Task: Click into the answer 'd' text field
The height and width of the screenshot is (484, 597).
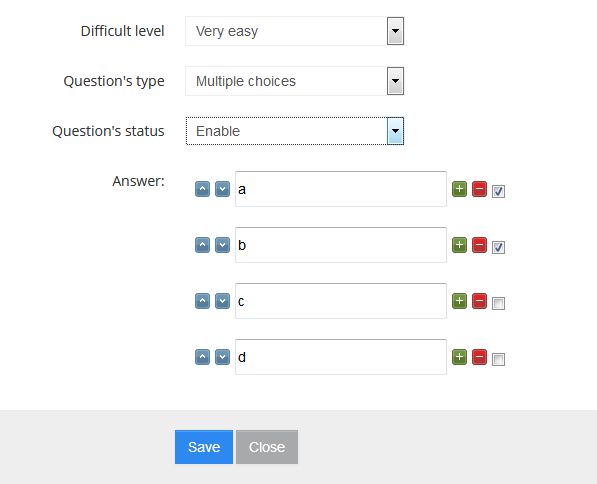Action: click(341, 357)
